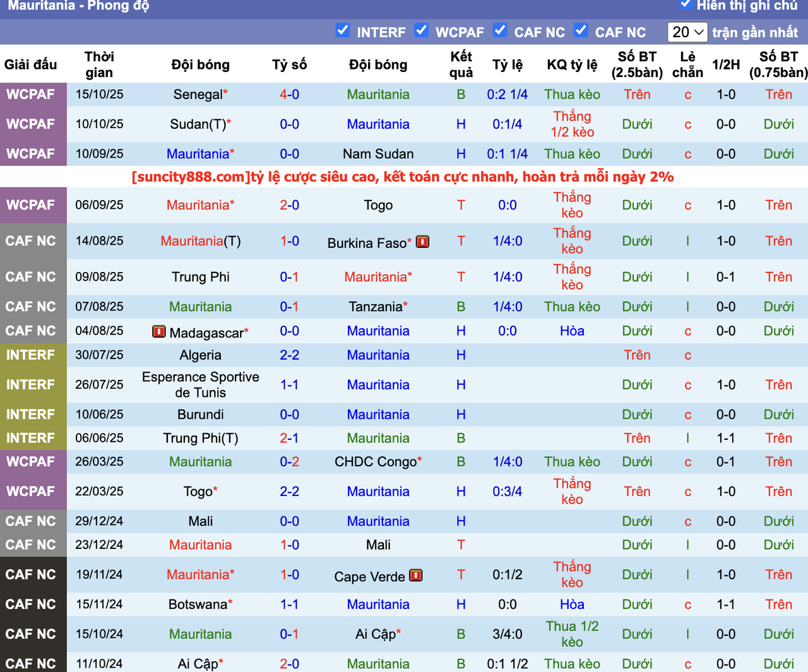Open Ai Cập home team on 11/10/24

click(x=198, y=664)
